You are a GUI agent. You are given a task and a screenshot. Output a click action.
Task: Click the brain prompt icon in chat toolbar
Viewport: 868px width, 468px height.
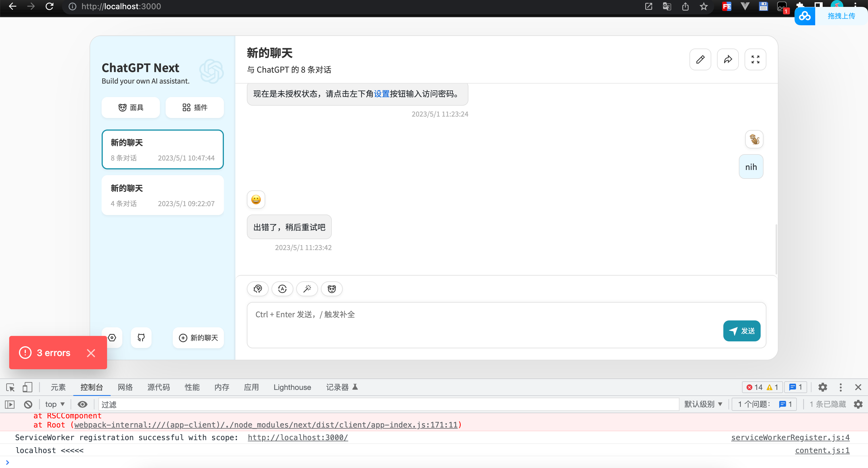tap(257, 289)
